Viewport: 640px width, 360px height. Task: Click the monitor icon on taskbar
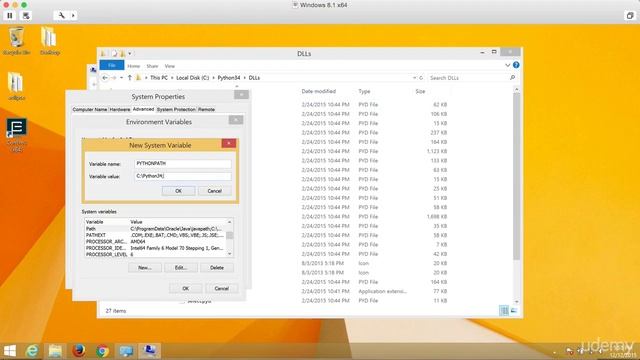[126, 351]
